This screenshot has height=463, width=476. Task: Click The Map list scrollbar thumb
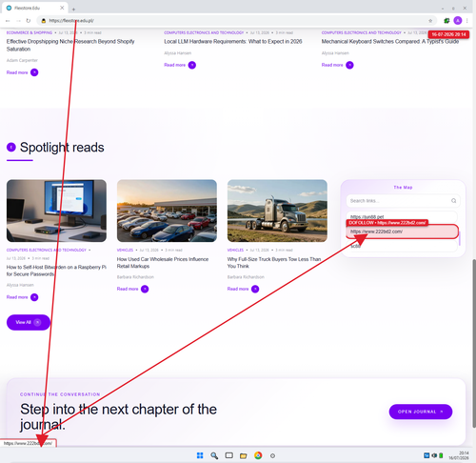coord(459,238)
